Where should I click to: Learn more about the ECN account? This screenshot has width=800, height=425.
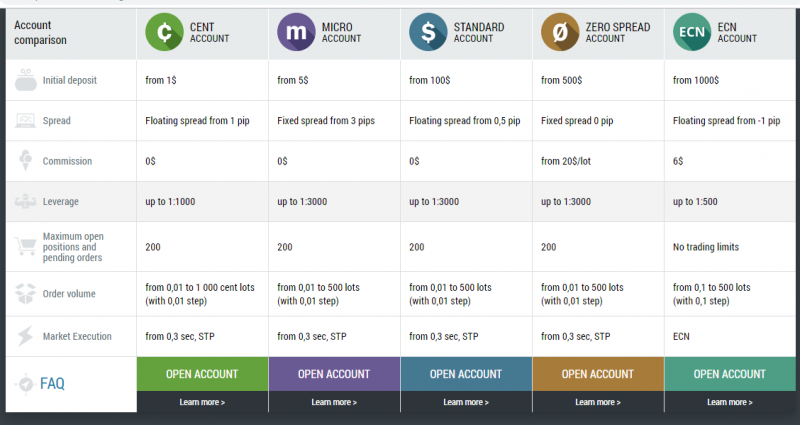coord(730,402)
